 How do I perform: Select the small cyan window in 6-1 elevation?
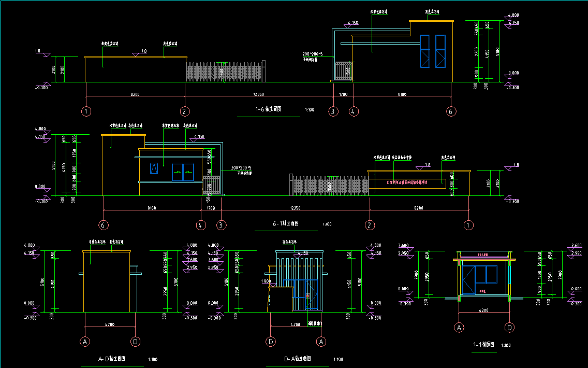154,168
